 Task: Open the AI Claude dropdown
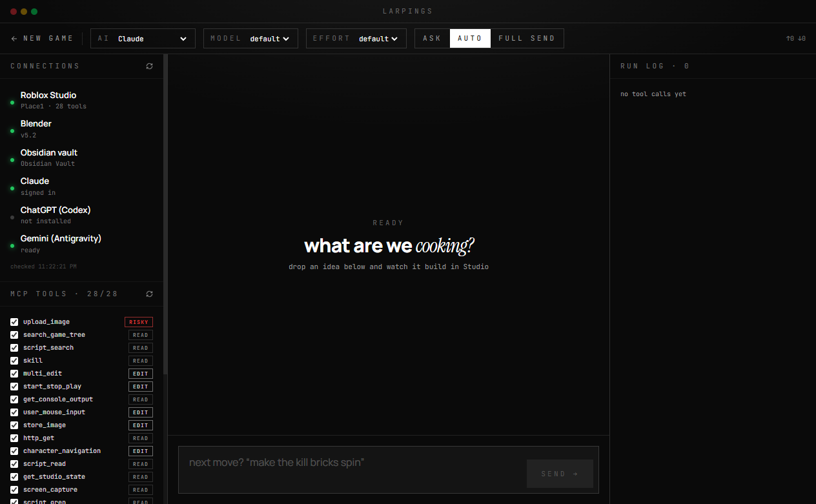(x=143, y=39)
